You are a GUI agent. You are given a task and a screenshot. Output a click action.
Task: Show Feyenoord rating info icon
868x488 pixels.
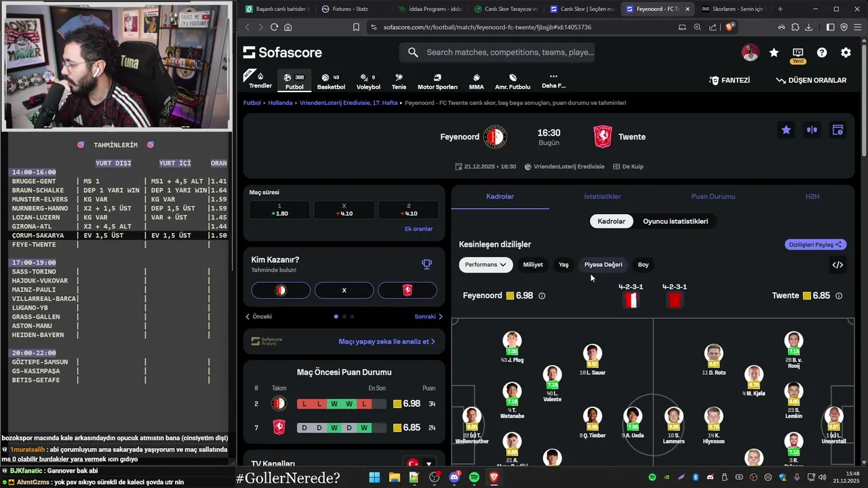pyautogui.click(x=541, y=296)
